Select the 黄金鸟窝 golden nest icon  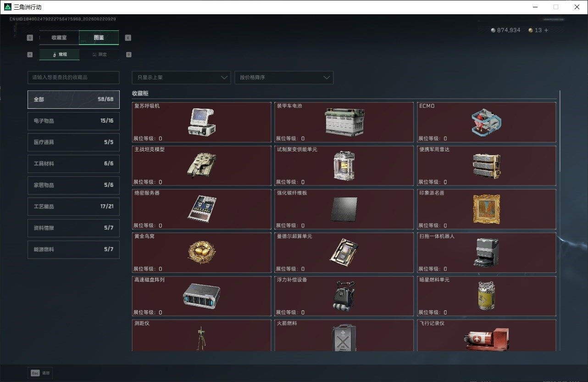click(x=202, y=252)
